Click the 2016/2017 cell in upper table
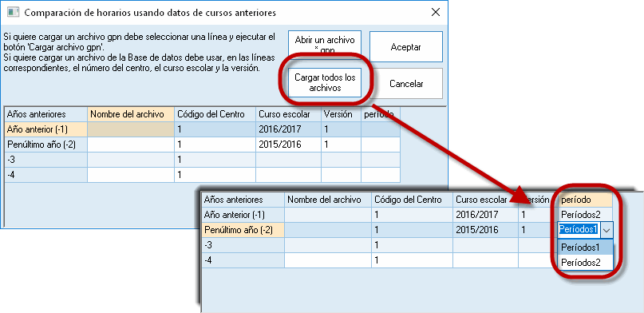This screenshot has height=313, width=644. tap(288, 129)
